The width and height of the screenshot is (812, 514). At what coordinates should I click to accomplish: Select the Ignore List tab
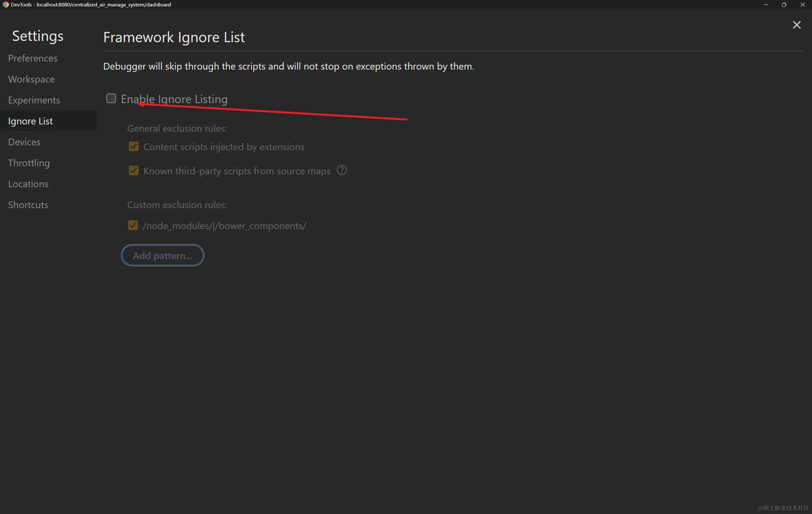(30, 121)
